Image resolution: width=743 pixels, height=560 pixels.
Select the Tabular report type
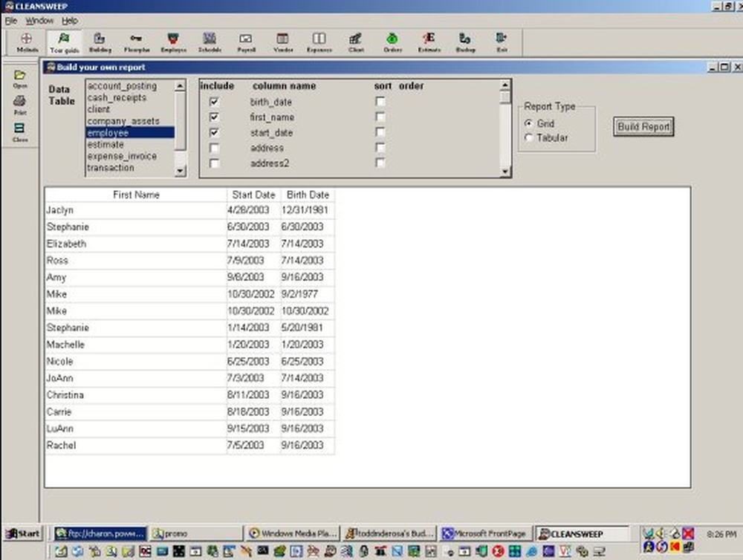(530, 137)
